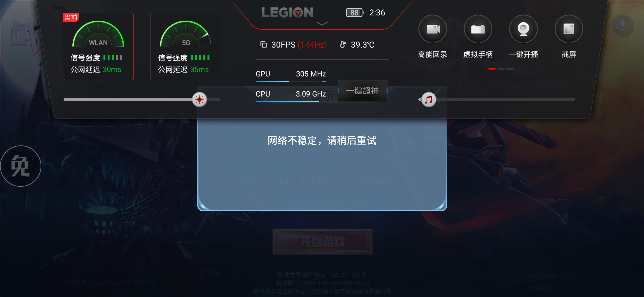This screenshot has width=644, height=297.
Task: Open the 高能回录 recording icon
Action: tap(432, 29)
